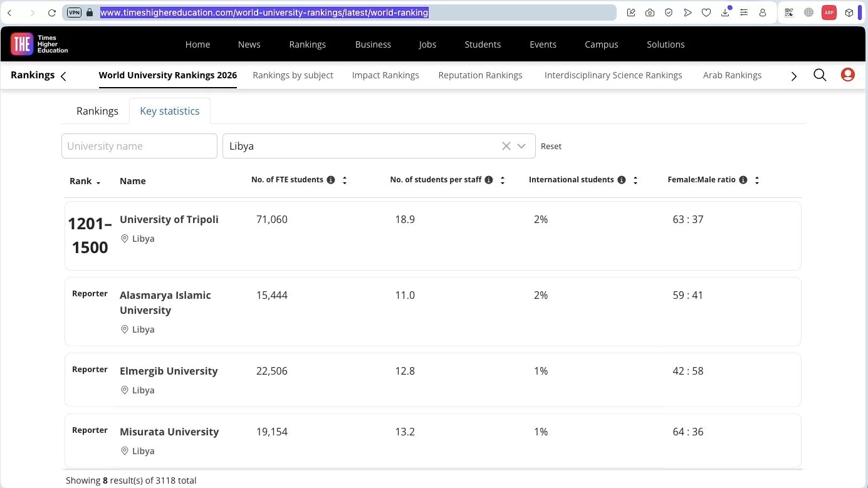The height and width of the screenshot is (488, 868).
Task: Open the site search magnifier icon
Action: [x=820, y=75]
